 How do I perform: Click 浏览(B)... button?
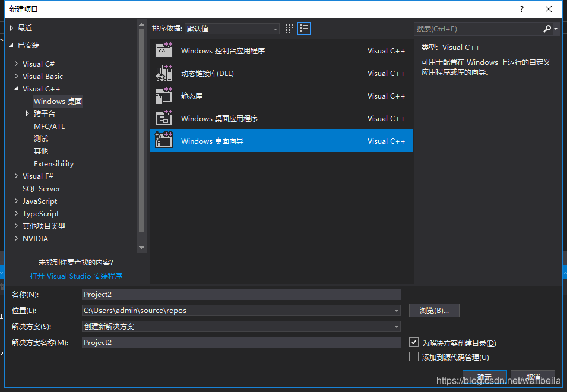point(434,310)
